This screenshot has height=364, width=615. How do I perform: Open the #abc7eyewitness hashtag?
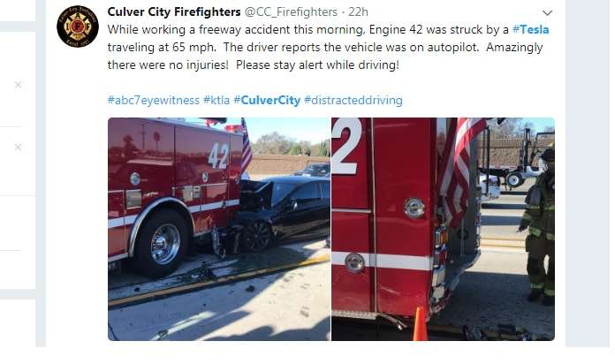pos(154,101)
